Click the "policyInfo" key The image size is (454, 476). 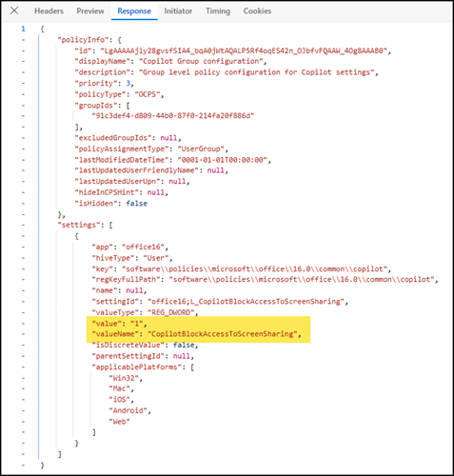point(83,40)
